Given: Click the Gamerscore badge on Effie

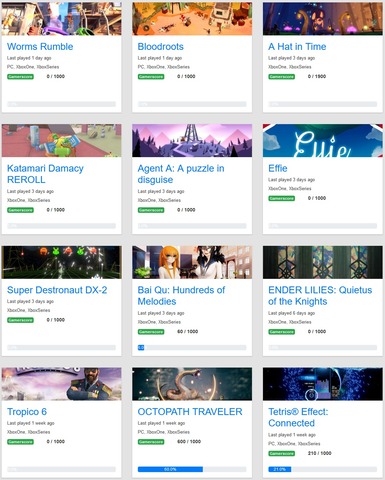Looking at the screenshot, I should (282, 198).
